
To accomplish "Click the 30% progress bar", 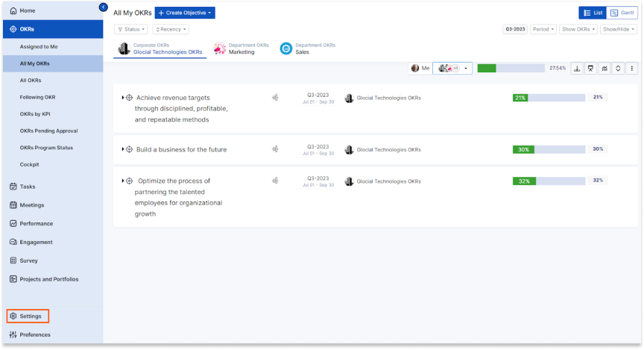I will pyautogui.click(x=549, y=150).
